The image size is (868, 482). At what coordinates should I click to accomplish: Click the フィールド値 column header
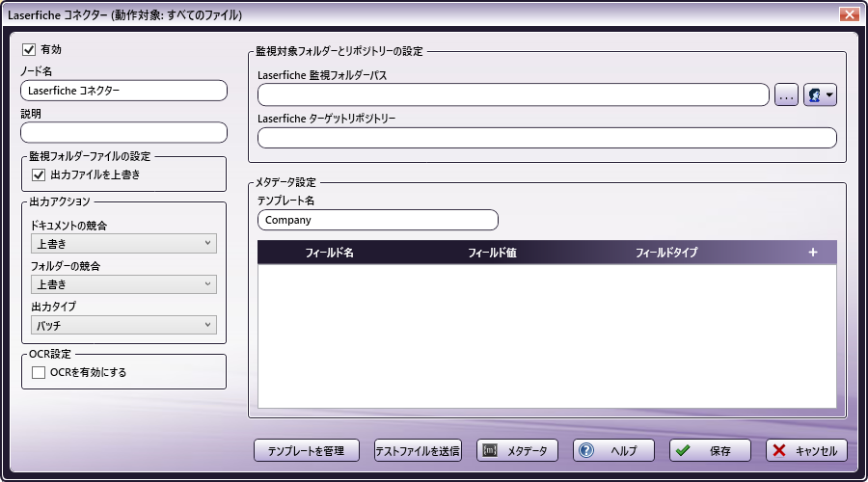coord(492,253)
